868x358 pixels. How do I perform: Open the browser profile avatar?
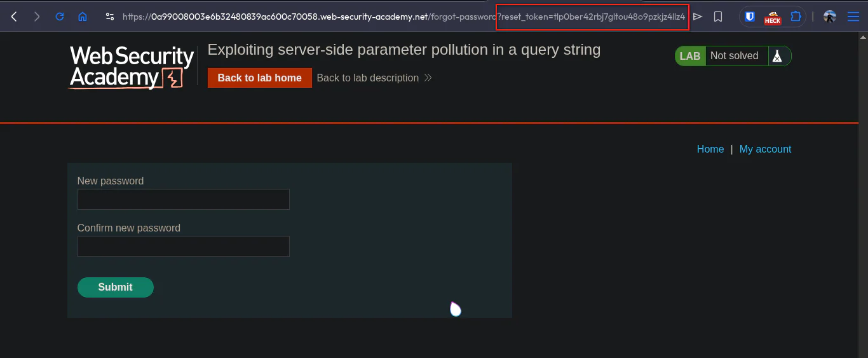point(830,17)
